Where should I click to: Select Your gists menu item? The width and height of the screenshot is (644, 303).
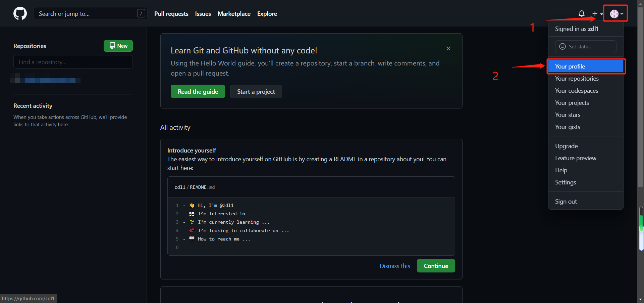(x=586, y=127)
